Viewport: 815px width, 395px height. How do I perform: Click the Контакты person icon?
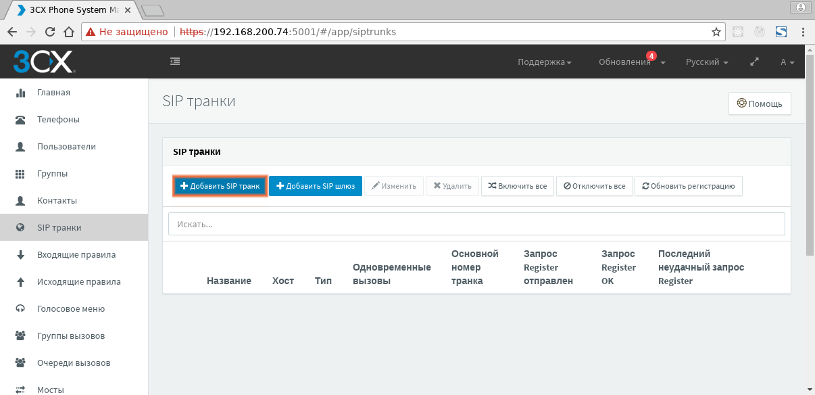click(20, 201)
